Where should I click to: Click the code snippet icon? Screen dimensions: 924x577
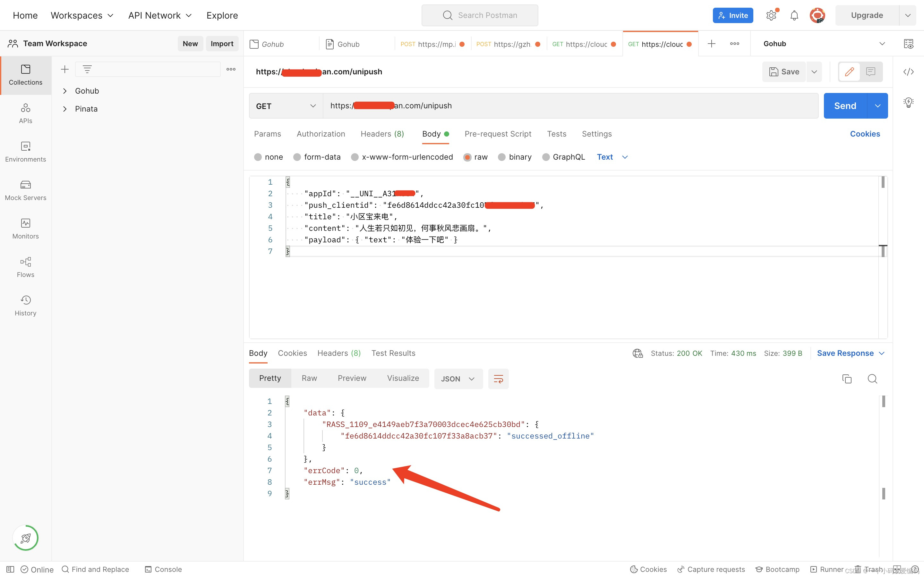[908, 72]
